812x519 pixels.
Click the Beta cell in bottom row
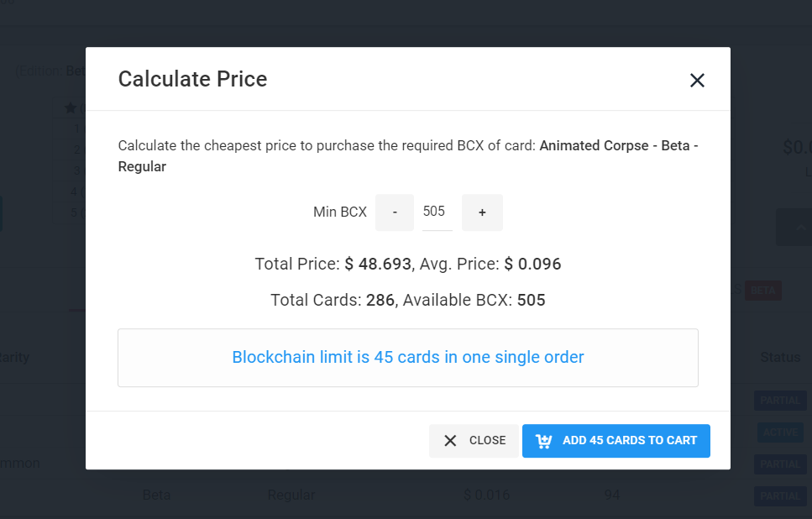(156, 495)
